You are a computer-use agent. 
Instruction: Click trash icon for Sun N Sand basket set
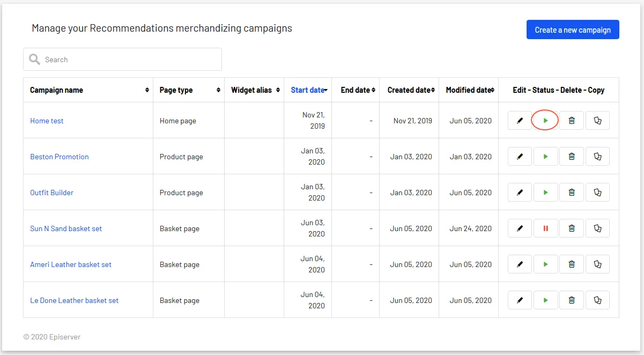pyautogui.click(x=572, y=228)
